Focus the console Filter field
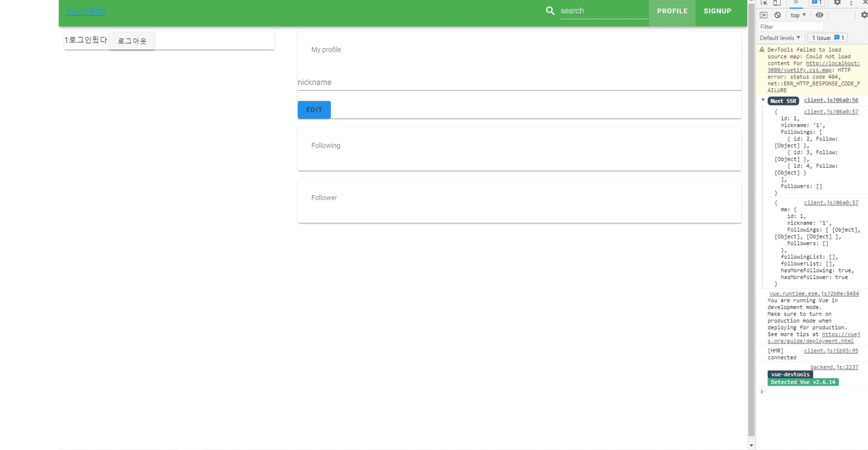868x450 pixels. (790, 27)
